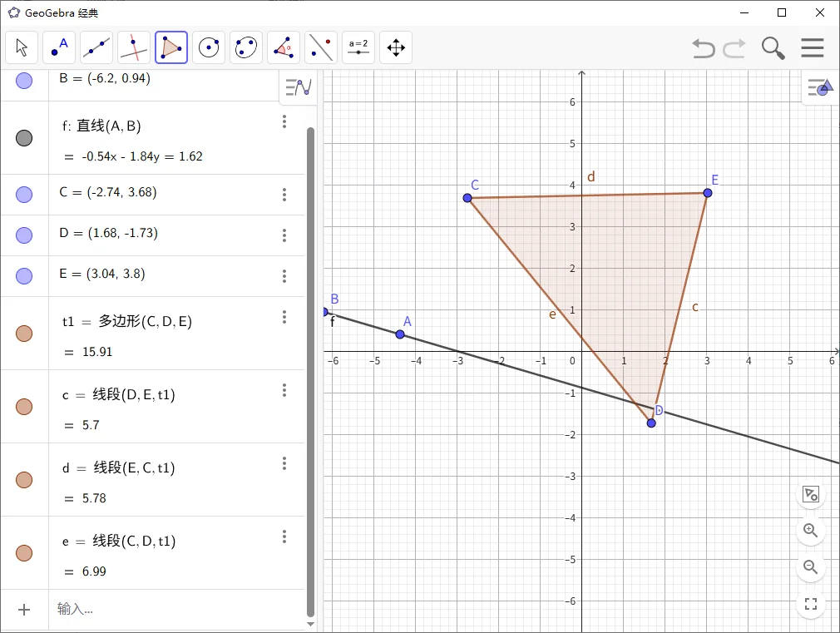840x633 pixels.
Task: Click the algebra input field
Action: click(177, 610)
